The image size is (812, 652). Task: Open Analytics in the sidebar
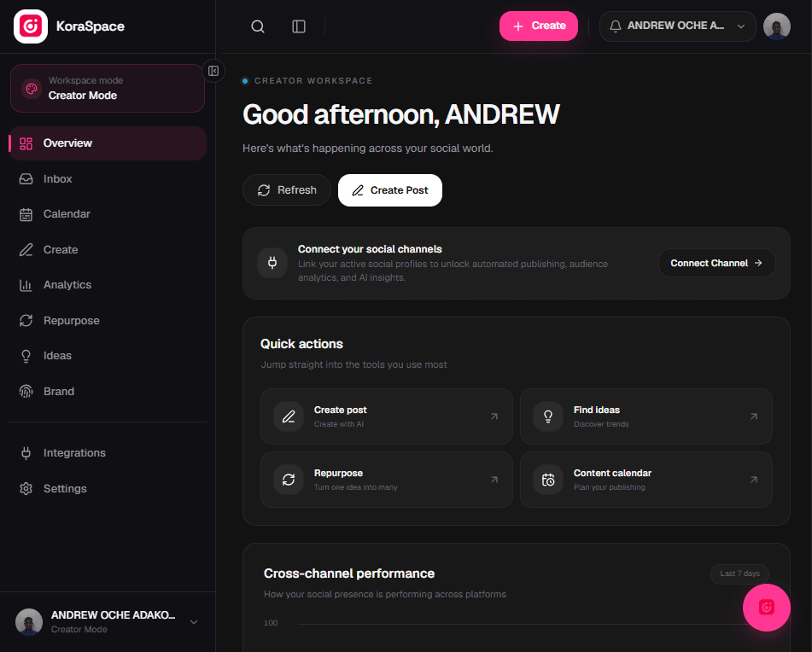point(108,285)
